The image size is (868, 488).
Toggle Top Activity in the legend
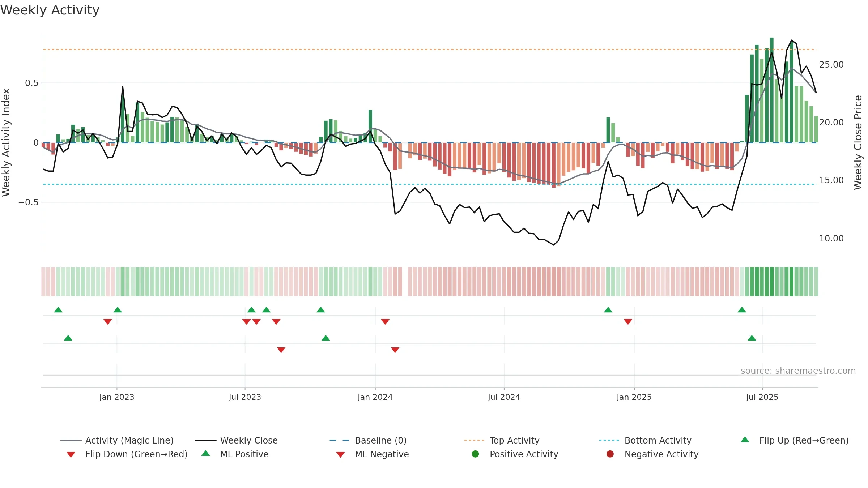pyautogui.click(x=502, y=440)
